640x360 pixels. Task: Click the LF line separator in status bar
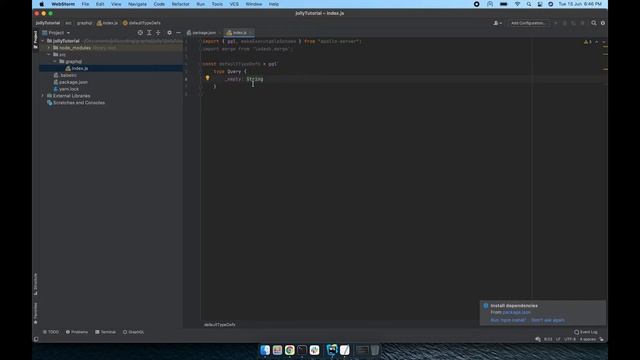click(558, 339)
